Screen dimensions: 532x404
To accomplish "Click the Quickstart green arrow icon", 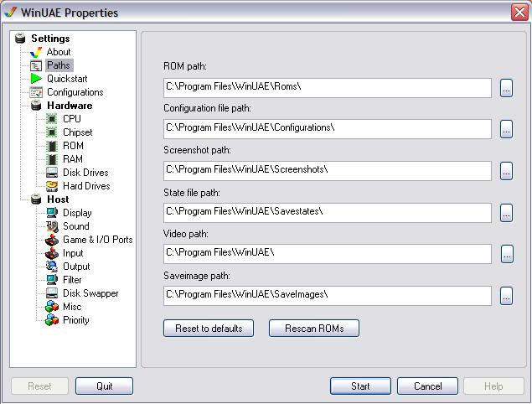I will click(x=36, y=79).
